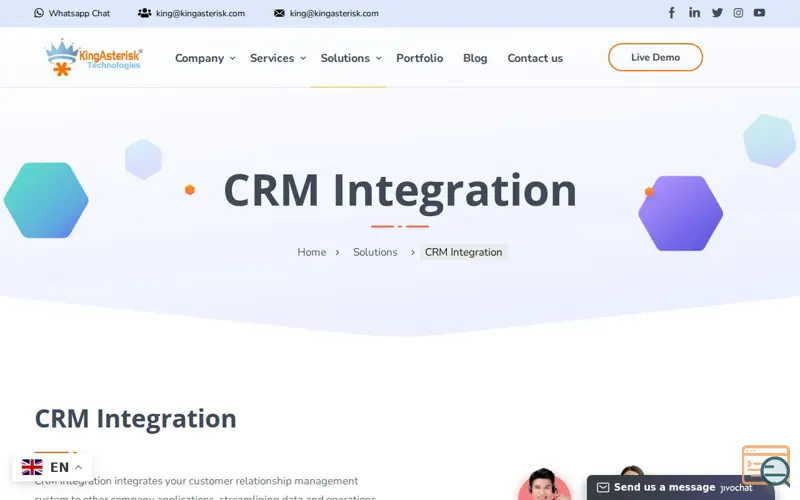Open the Instagram profile icon
Image resolution: width=800 pixels, height=500 pixels.
coord(738,13)
